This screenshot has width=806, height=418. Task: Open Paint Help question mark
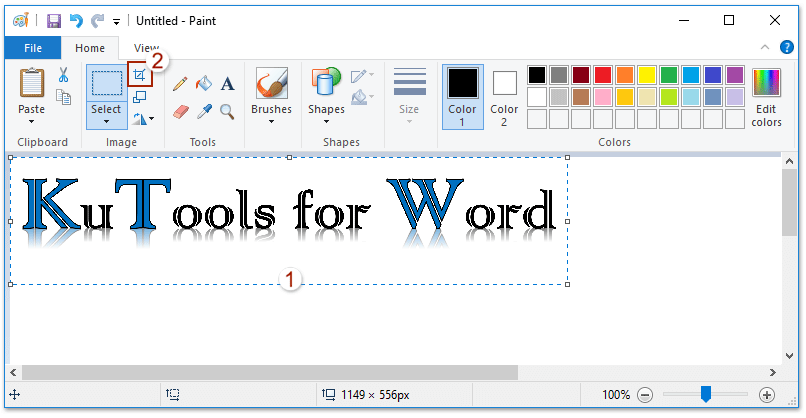click(x=786, y=47)
